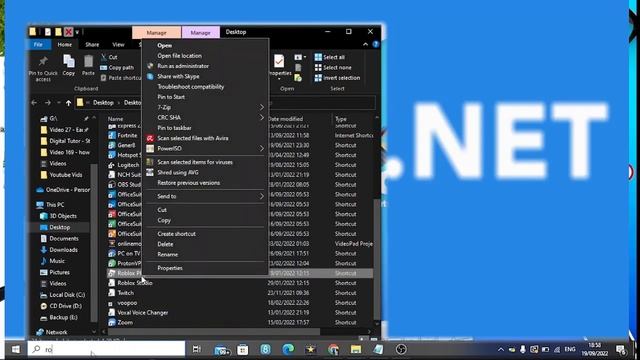The height and width of the screenshot is (360, 640).
Task: Open the pink Manage contextual tab
Action: click(156, 32)
